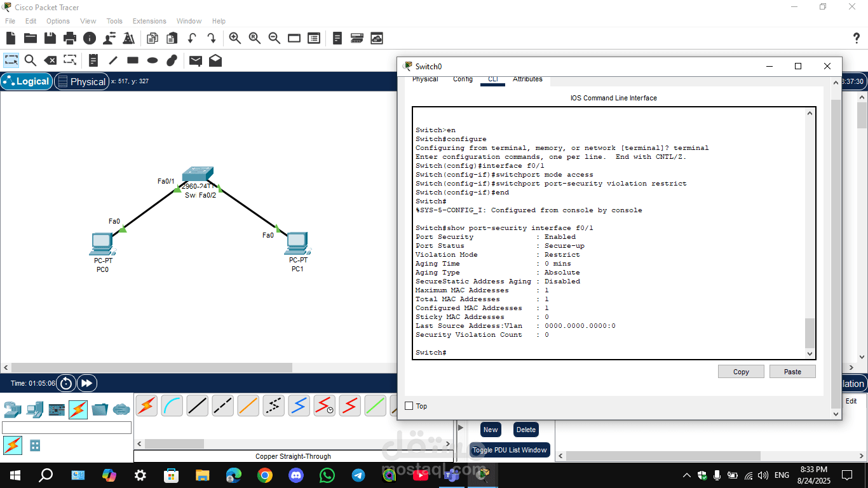Select the PC0 device on the canvas
Viewport: 868px width, 488px height.
point(102,245)
